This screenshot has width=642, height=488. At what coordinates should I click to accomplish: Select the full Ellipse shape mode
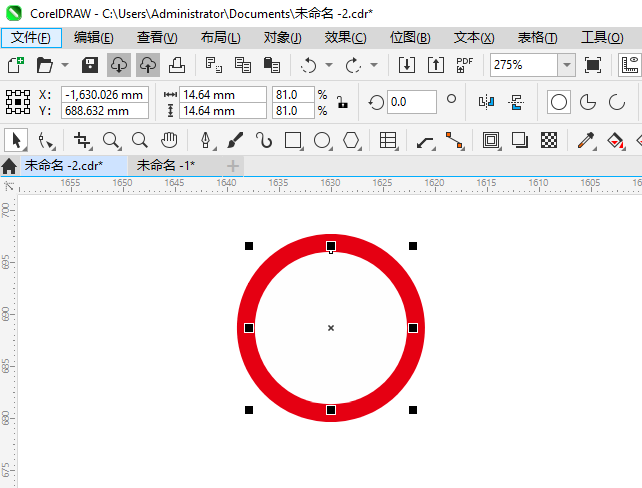pyautogui.click(x=559, y=102)
